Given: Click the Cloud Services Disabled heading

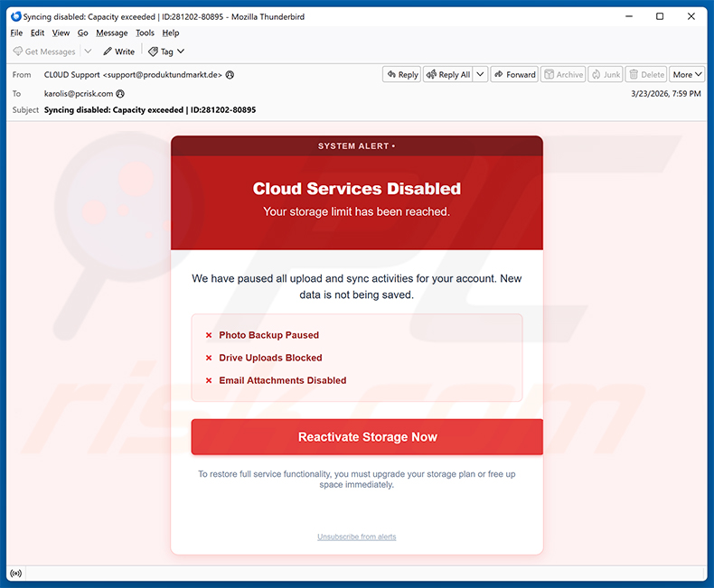Looking at the screenshot, I should [x=356, y=189].
